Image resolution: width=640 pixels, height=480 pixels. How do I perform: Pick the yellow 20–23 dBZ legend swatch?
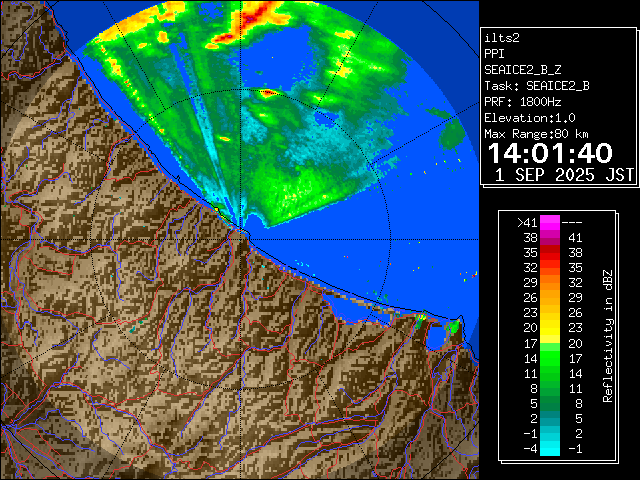point(550,327)
